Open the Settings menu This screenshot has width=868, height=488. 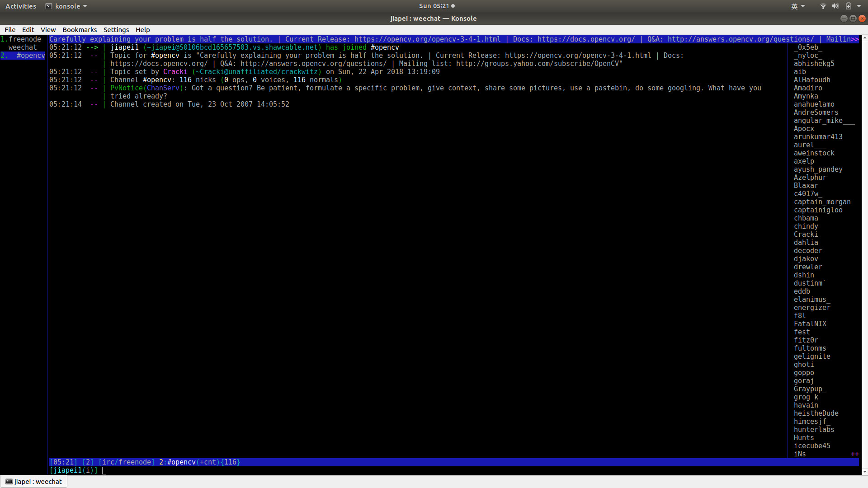pos(116,30)
